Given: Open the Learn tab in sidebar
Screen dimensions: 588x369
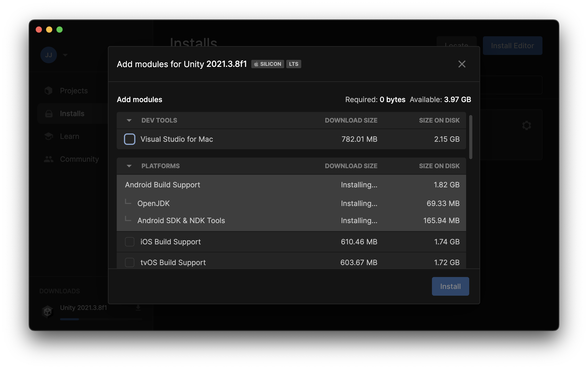Looking at the screenshot, I should click(70, 136).
